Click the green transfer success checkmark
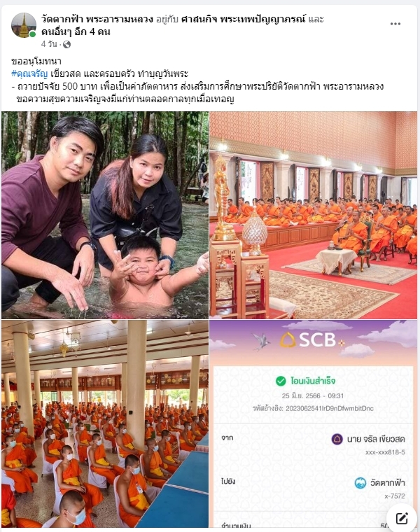Image resolution: width=420 pixels, height=532 pixels. click(281, 381)
